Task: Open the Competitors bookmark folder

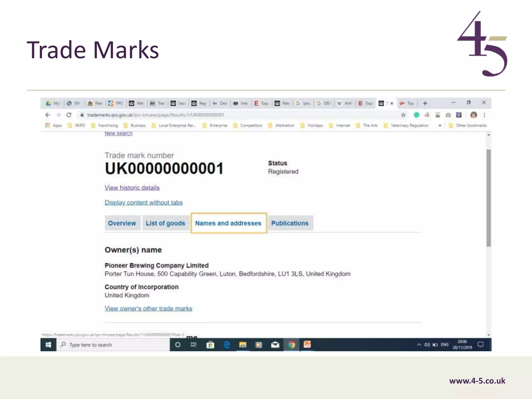Action: pos(248,125)
